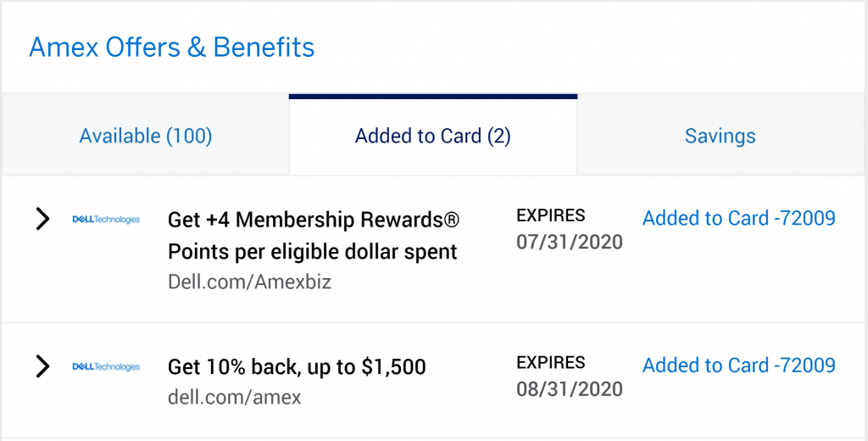Click Dell Technologies logo beside 10% back offer

point(106,366)
